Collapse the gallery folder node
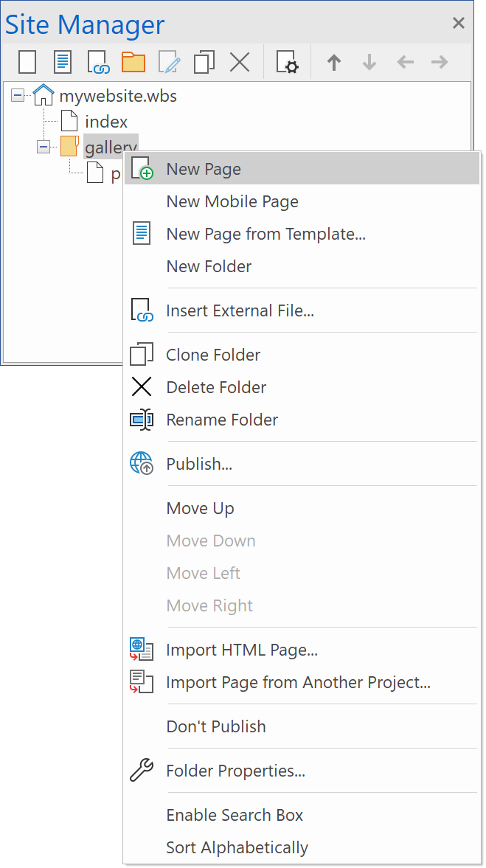Image resolution: width=486 pixels, height=868 pixels. coord(44,147)
